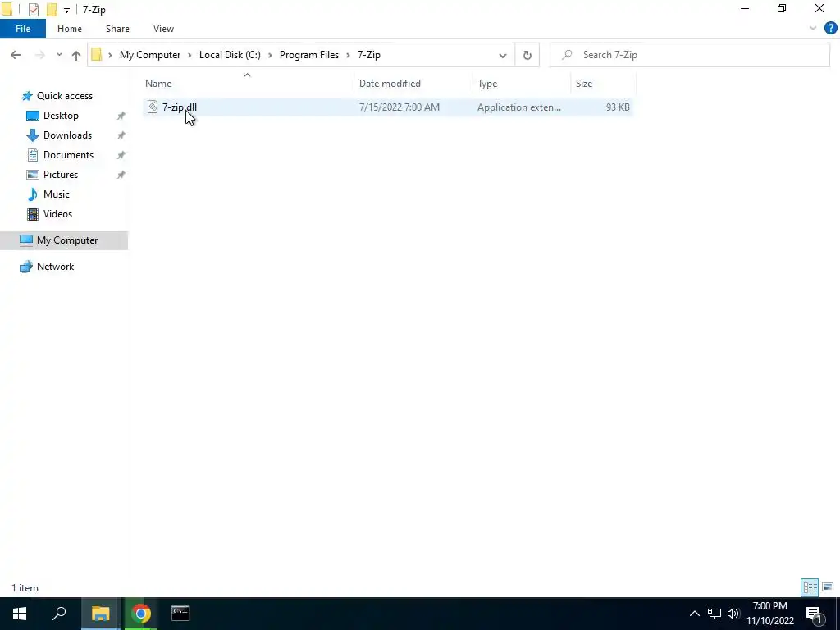Click the Forward navigation arrow
This screenshot has width=840, height=630.
pos(39,55)
